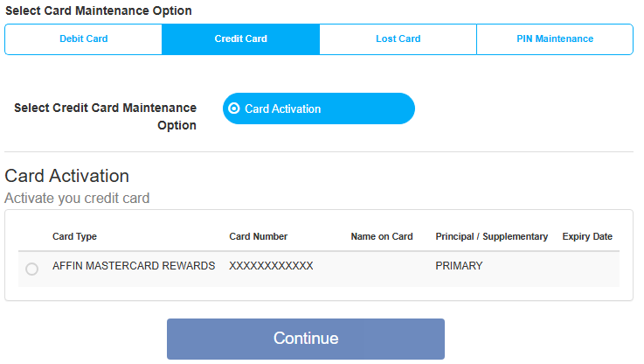Select the Credit Card tab
Viewport: 644px width, 364px height.
coord(240,39)
